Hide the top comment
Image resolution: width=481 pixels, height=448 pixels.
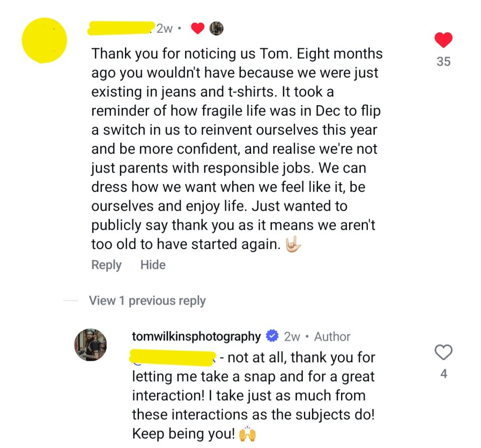click(153, 265)
